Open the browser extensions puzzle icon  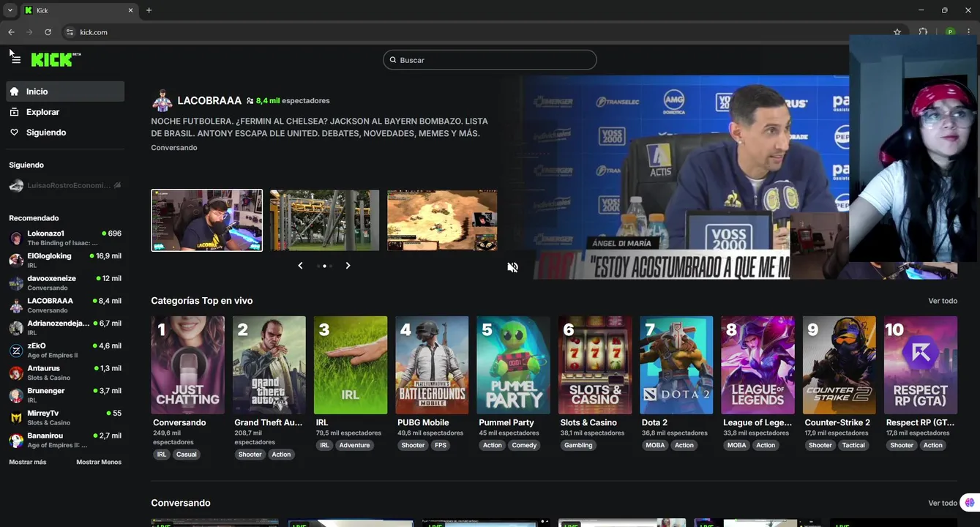pos(924,32)
